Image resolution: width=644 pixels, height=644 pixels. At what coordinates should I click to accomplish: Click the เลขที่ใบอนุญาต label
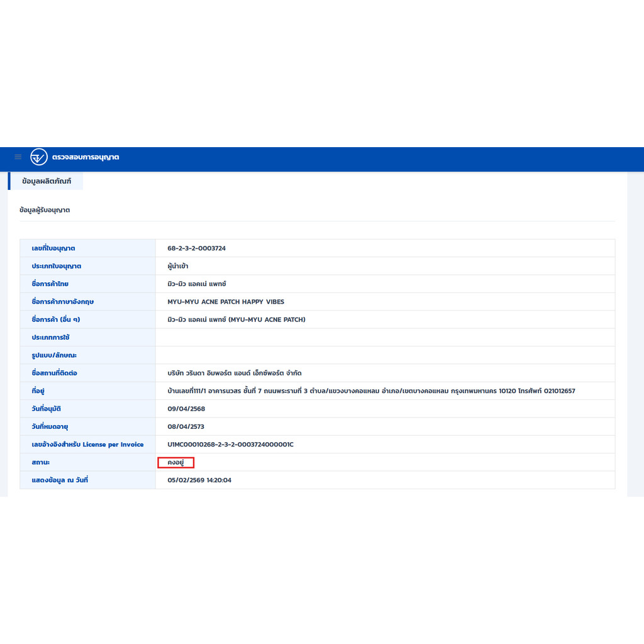point(53,248)
